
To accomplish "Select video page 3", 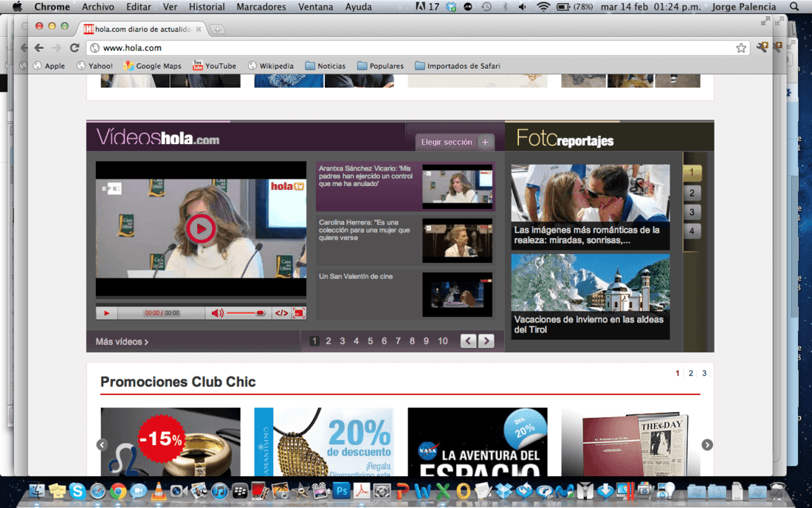I will [343, 340].
